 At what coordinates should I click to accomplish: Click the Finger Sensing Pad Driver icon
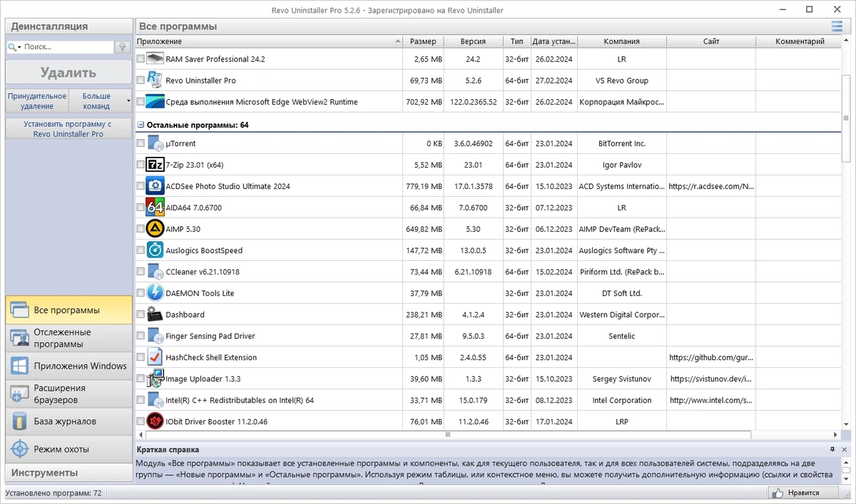pyautogui.click(x=155, y=336)
